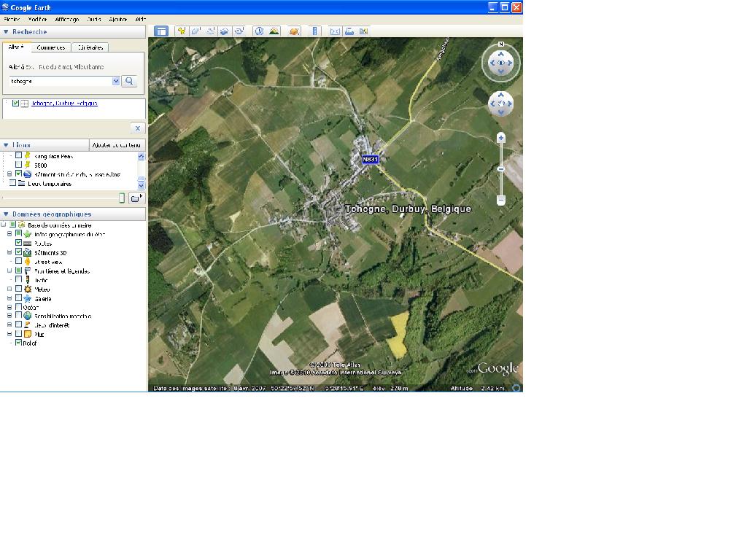The image size is (747, 560).
Task: Uncheck the Relief layer checkbox
Action: click(18, 343)
